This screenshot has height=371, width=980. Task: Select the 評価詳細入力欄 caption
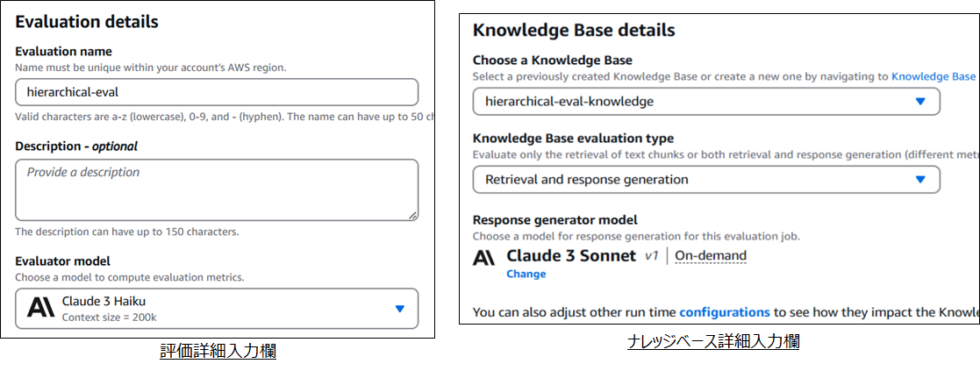click(218, 351)
